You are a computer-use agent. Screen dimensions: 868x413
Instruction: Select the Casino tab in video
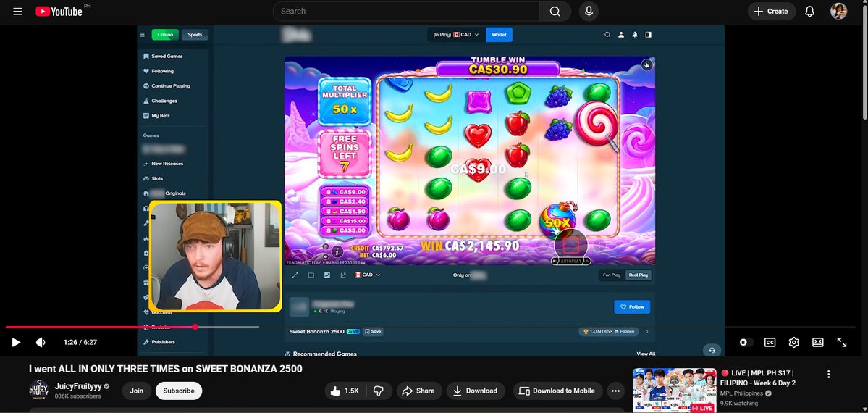pos(165,34)
